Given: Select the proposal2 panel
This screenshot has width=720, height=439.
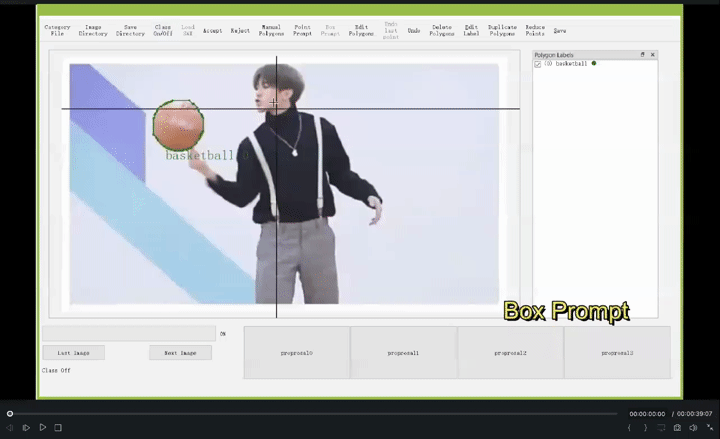Looking at the screenshot, I should [510, 353].
